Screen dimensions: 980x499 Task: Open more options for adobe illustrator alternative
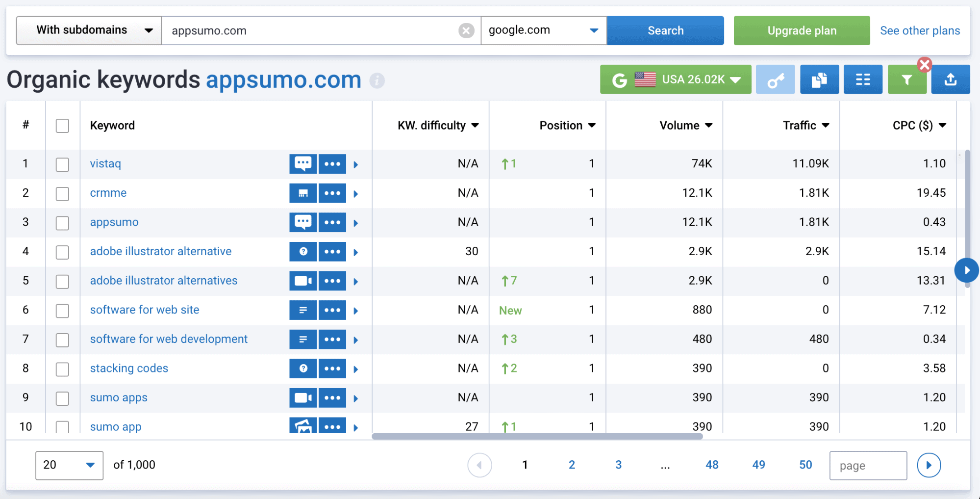coord(332,252)
